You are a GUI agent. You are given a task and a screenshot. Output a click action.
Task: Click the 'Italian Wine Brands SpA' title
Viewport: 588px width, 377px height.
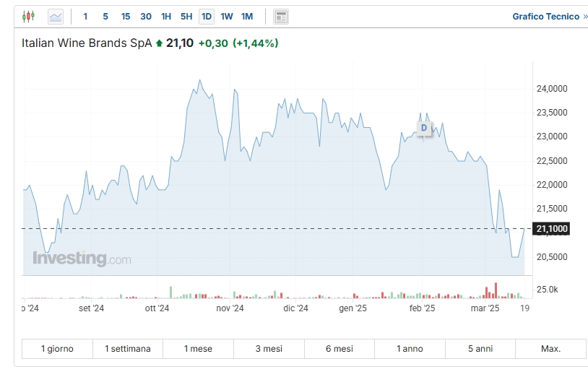(x=87, y=43)
